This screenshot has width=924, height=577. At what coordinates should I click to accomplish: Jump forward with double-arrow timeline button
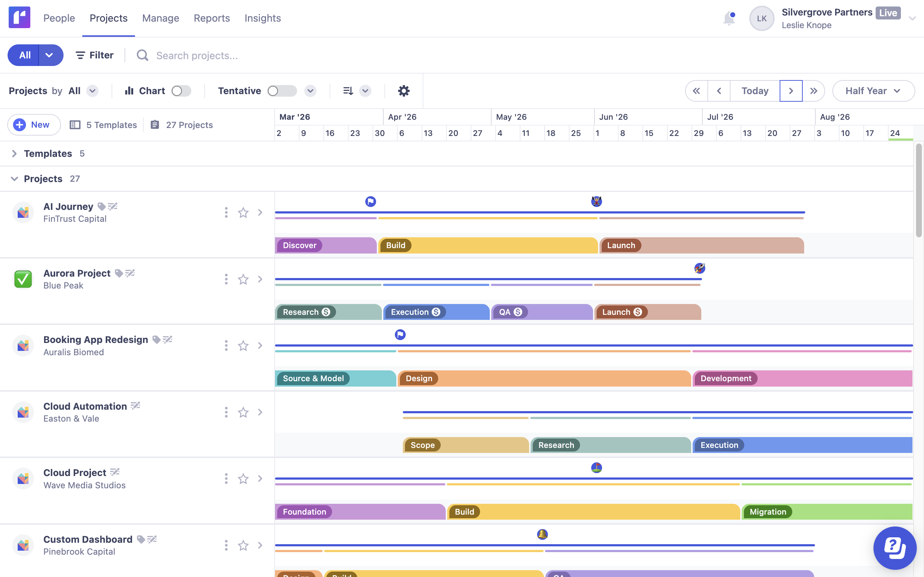point(813,91)
